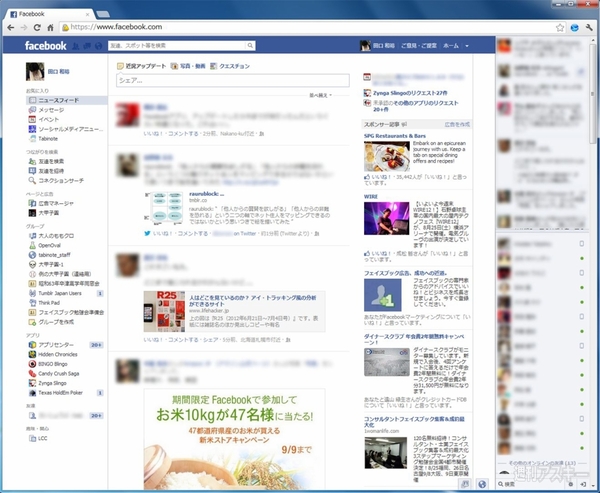Select ニュースフィード in the sidebar
600x493 pixels.
point(67,100)
